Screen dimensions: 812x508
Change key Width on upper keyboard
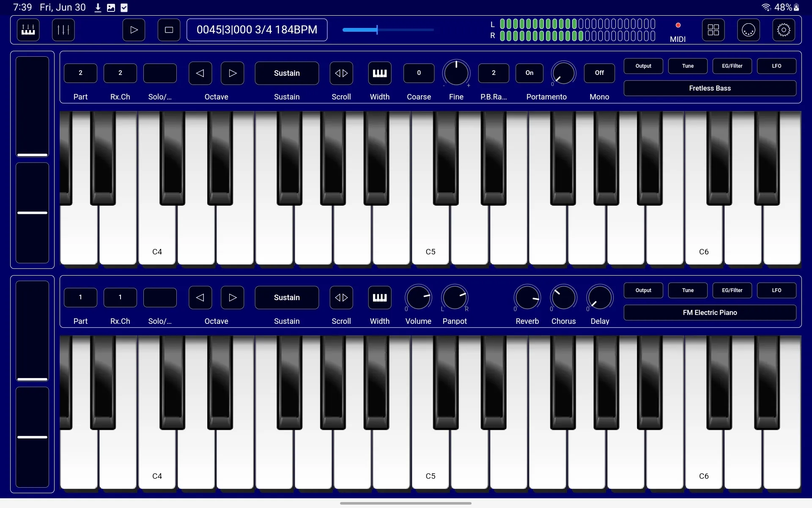point(380,73)
